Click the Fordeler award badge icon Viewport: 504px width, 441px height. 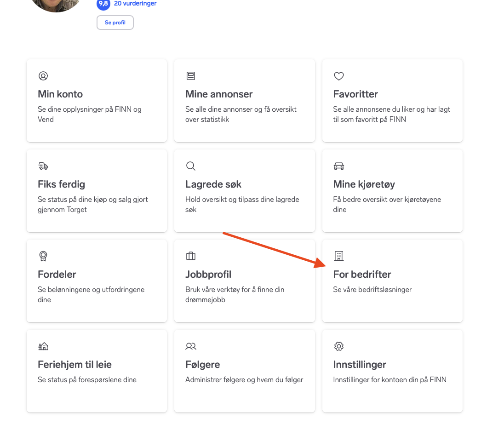[43, 256]
